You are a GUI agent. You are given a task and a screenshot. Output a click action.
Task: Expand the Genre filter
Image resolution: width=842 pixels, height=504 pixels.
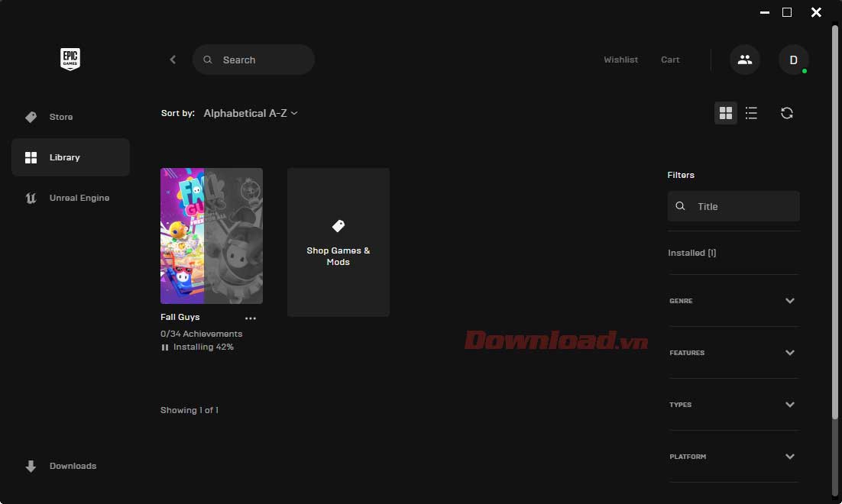734,301
